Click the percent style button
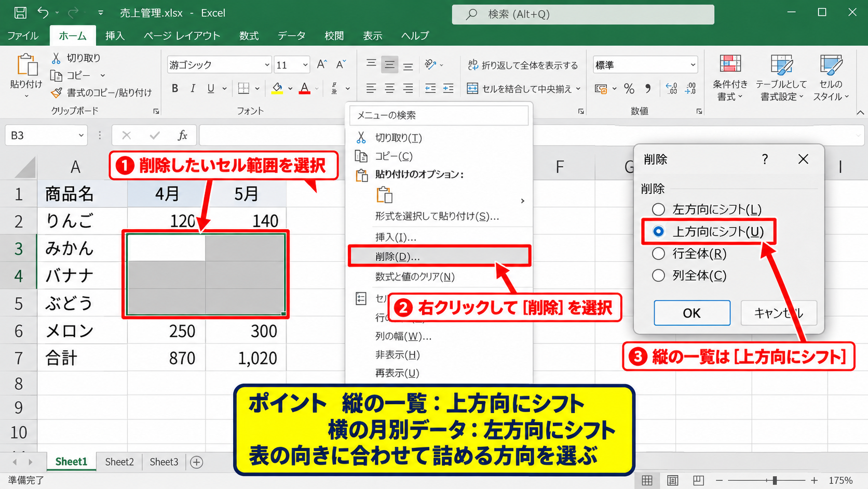 629,88
